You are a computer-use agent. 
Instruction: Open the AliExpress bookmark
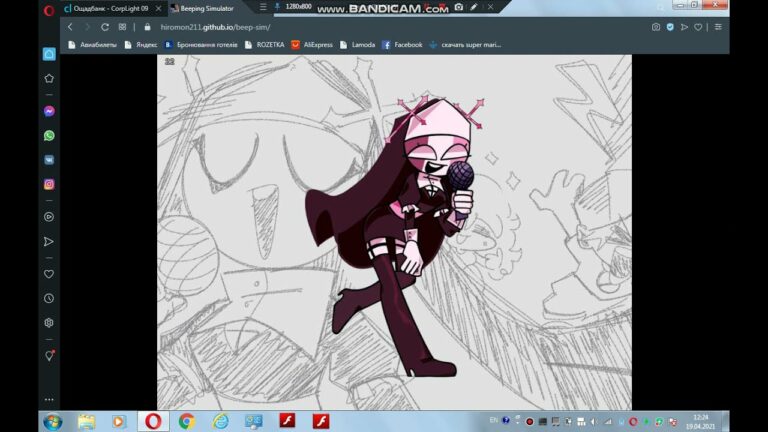point(312,45)
